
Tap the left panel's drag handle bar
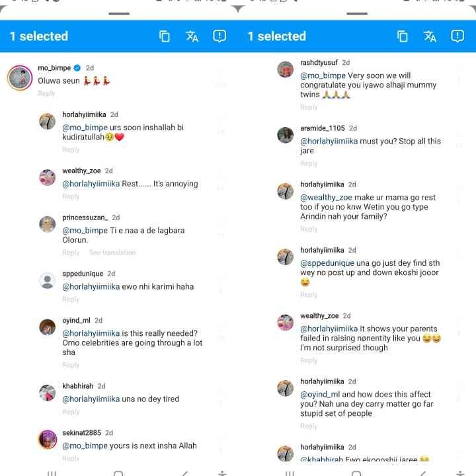click(119, 14)
